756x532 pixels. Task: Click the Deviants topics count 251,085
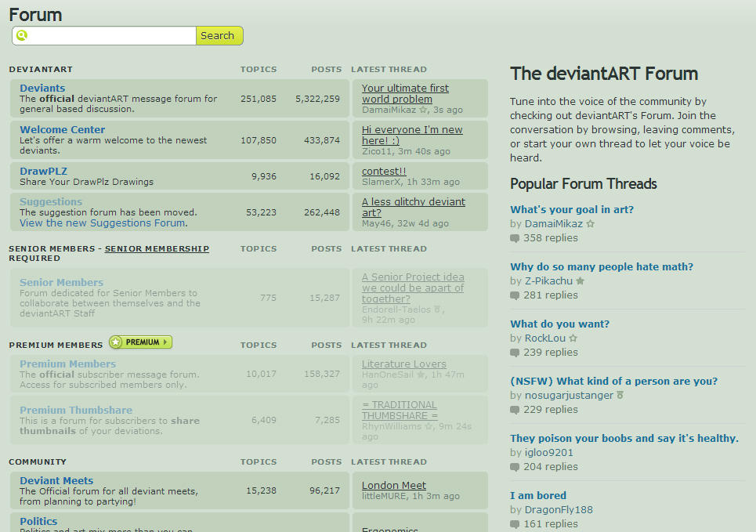point(259,99)
